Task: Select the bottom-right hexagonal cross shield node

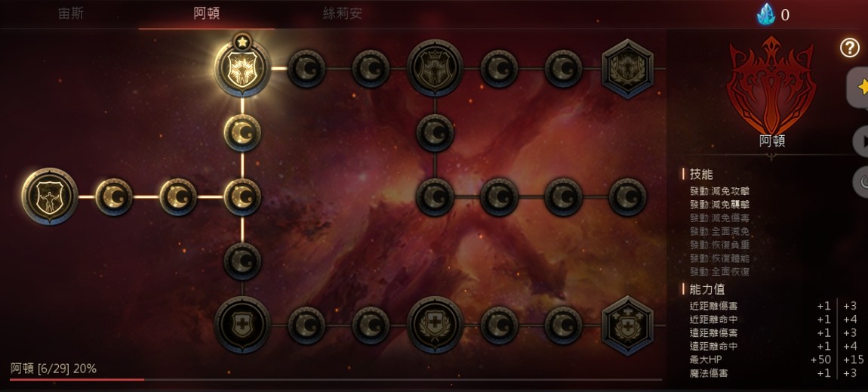Action: [628, 325]
